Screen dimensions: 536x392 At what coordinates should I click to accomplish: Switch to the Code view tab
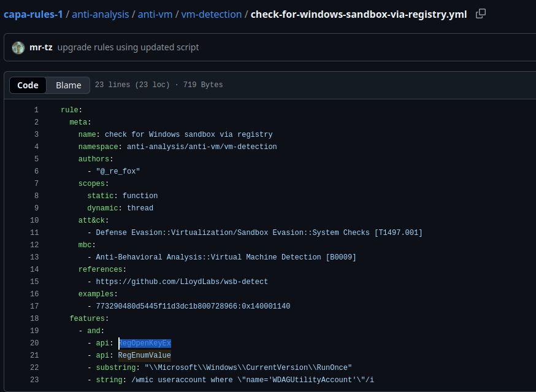coord(28,85)
